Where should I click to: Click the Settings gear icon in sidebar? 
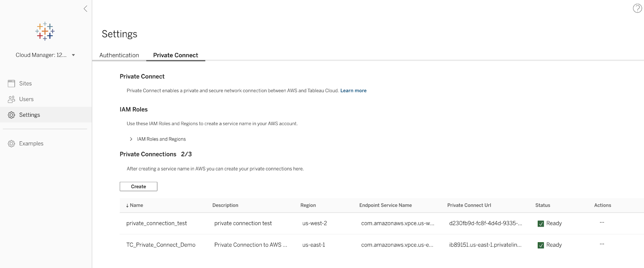[11, 115]
